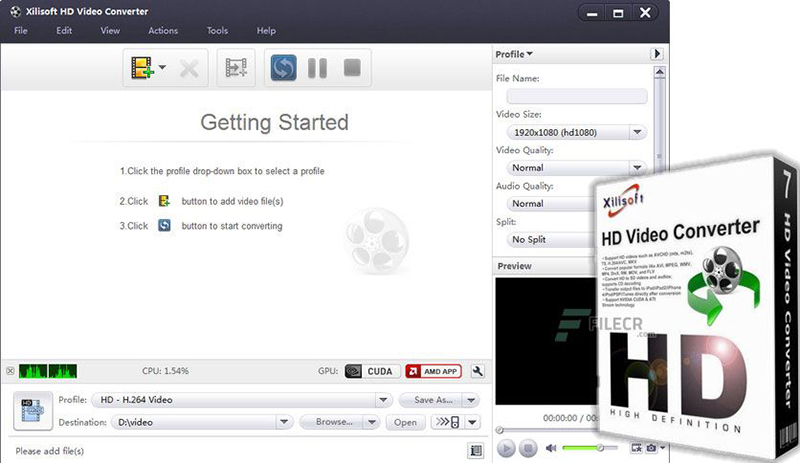The image size is (800, 463).
Task: Open the View menu
Action: coord(110,31)
